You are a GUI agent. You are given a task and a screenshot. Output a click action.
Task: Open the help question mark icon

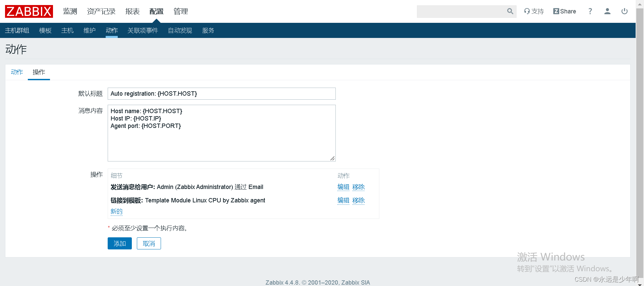590,11
